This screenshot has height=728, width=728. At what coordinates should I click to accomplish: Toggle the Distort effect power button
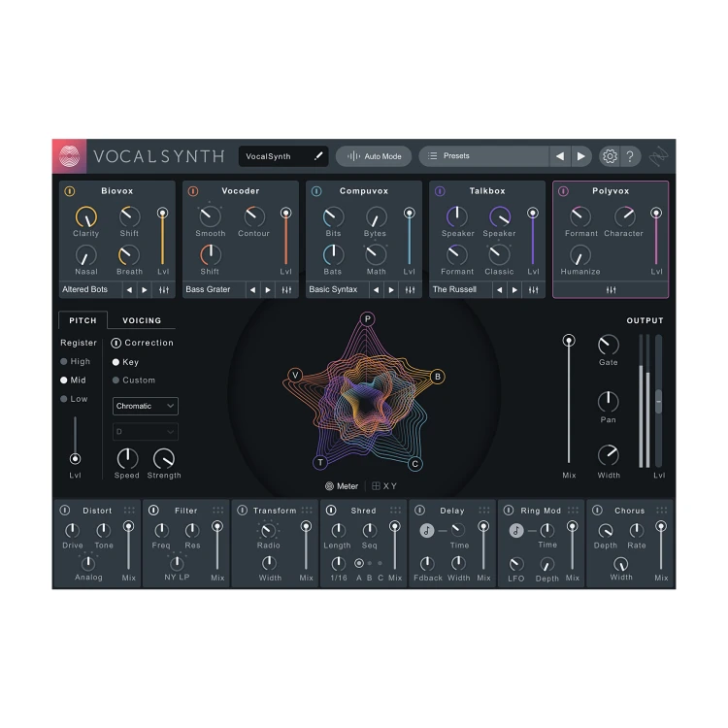coord(65,511)
